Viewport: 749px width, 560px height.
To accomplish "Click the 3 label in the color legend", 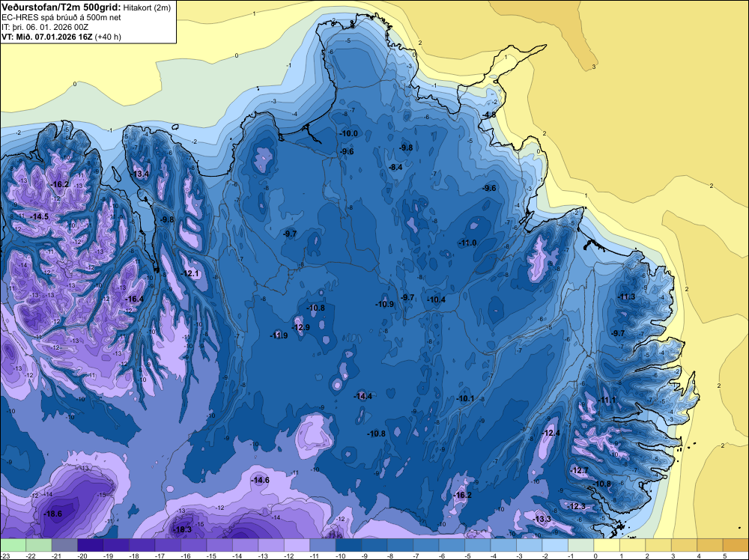I will click(x=673, y=556).
